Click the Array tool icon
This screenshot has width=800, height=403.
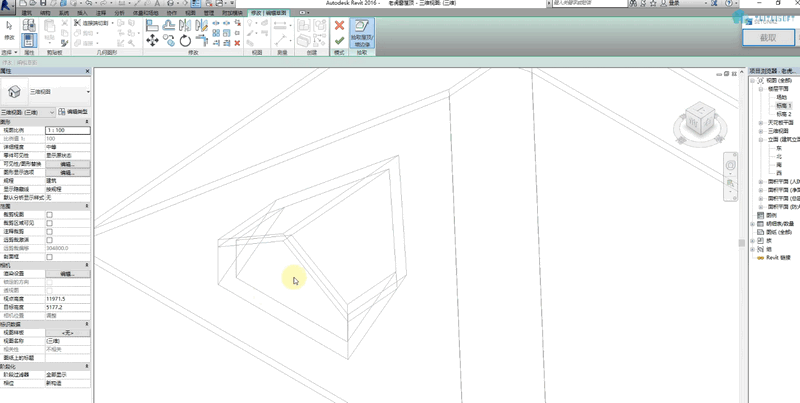click(216, 33)
